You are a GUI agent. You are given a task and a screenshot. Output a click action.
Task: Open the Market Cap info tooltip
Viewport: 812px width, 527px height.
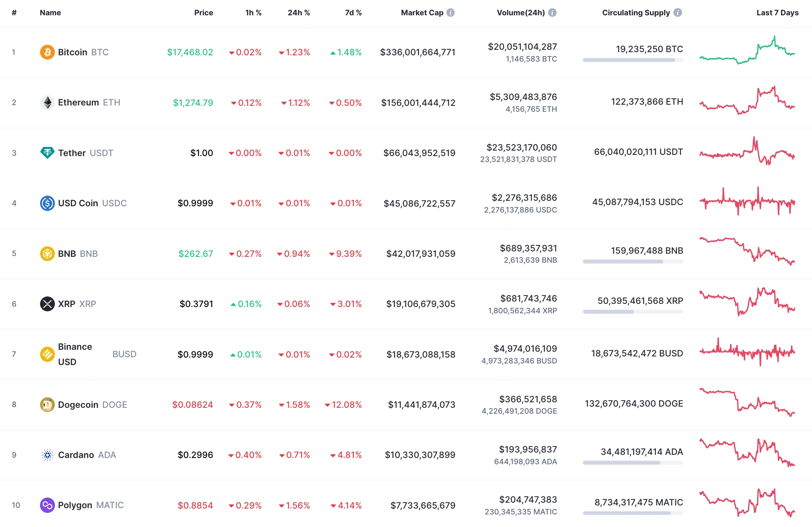(451, 12)
